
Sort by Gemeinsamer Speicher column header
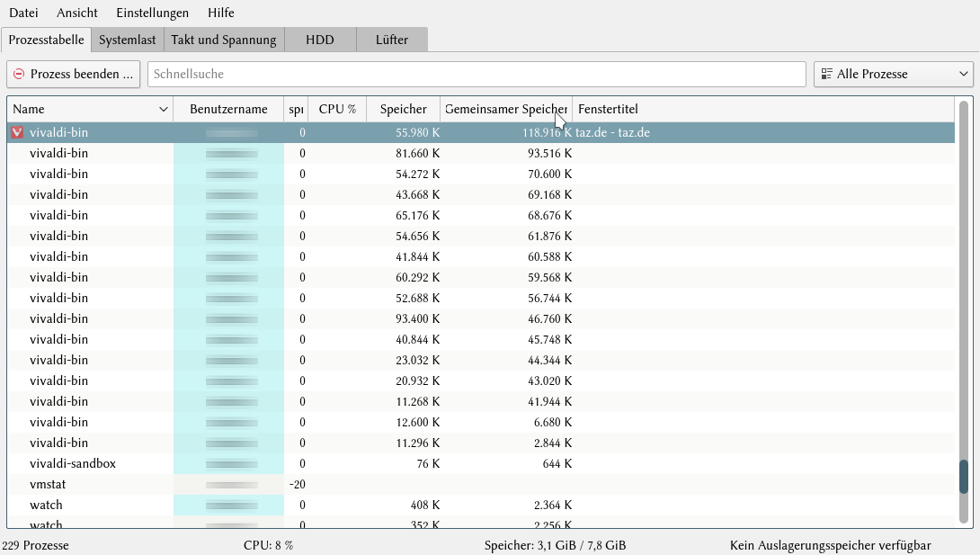(x=506, y=110)
